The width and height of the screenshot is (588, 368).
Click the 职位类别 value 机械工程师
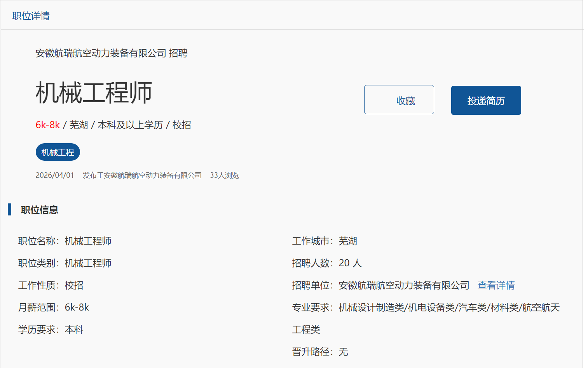pyautogui.click(x=88, y=263)
